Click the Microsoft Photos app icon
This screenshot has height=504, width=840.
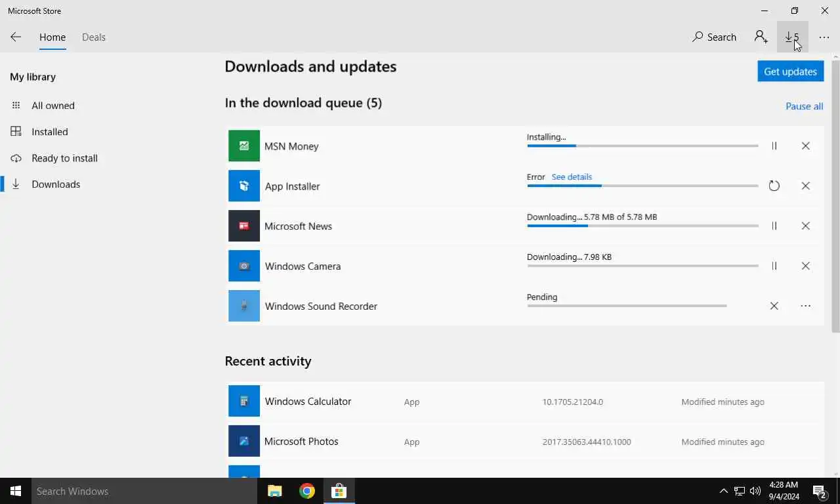coord(244,441)
